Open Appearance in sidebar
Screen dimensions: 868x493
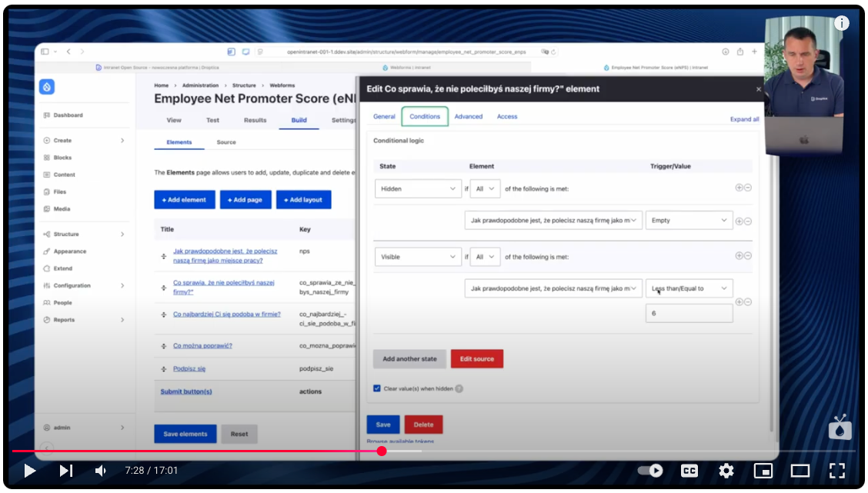point(70,251)
